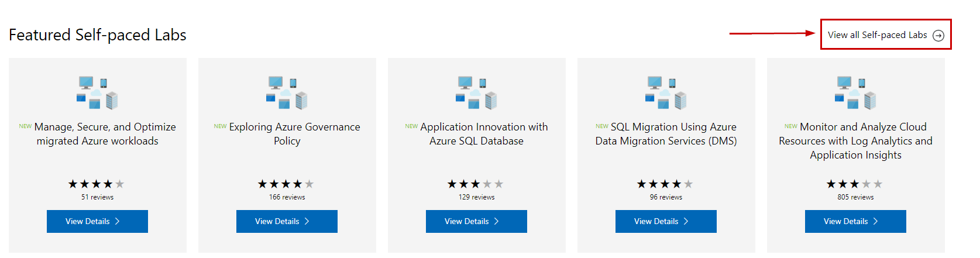980x258 pixels.
Task: Select the 129 reviews text
Action: [476, 197]
